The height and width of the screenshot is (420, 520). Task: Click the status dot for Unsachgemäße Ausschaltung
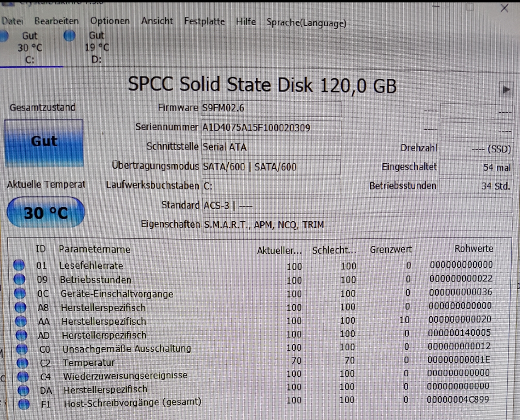click(x=22, y=349)
